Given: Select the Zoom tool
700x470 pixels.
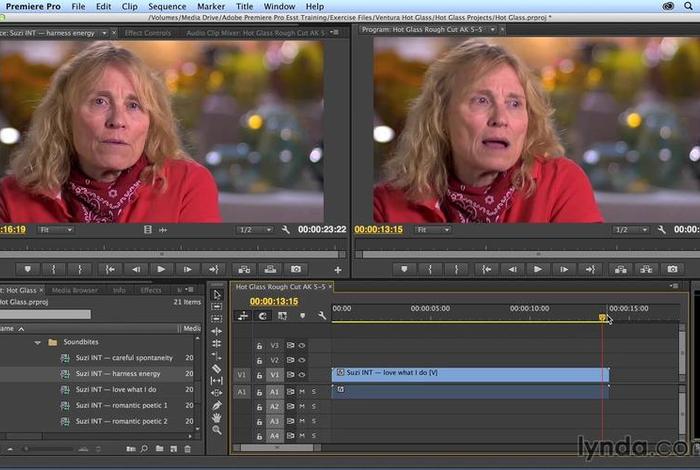Looking at the screenshot, I should [217, 430].
